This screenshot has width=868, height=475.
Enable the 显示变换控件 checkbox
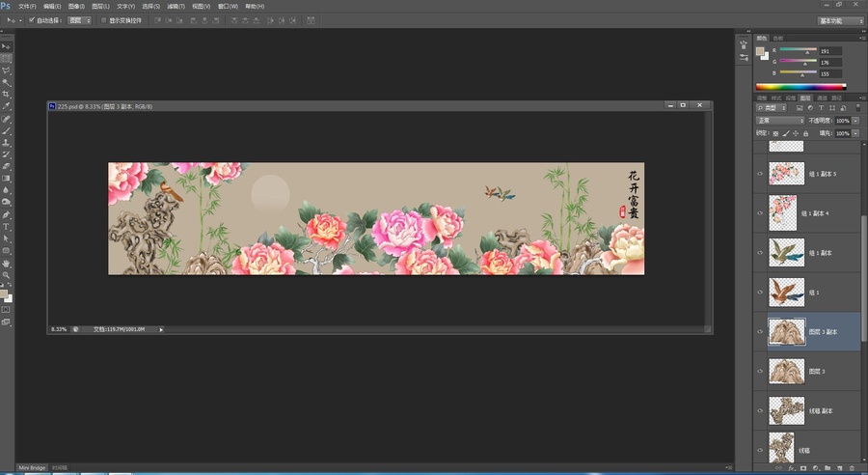[103, 20]
